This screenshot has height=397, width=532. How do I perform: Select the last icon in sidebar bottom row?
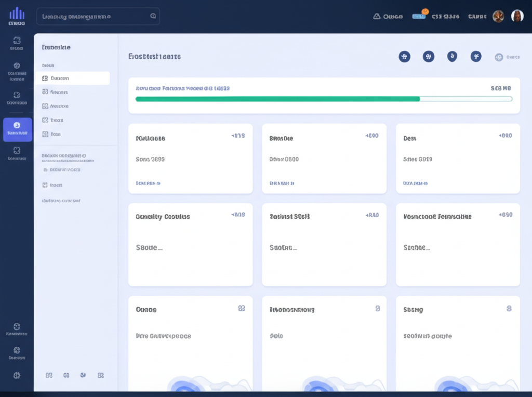(x=101, y=375)
